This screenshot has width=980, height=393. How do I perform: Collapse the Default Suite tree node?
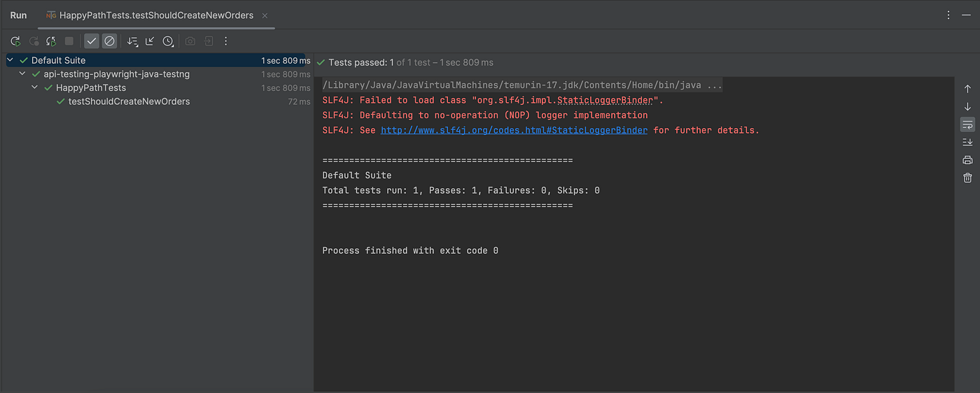click(x=10, y=60)
